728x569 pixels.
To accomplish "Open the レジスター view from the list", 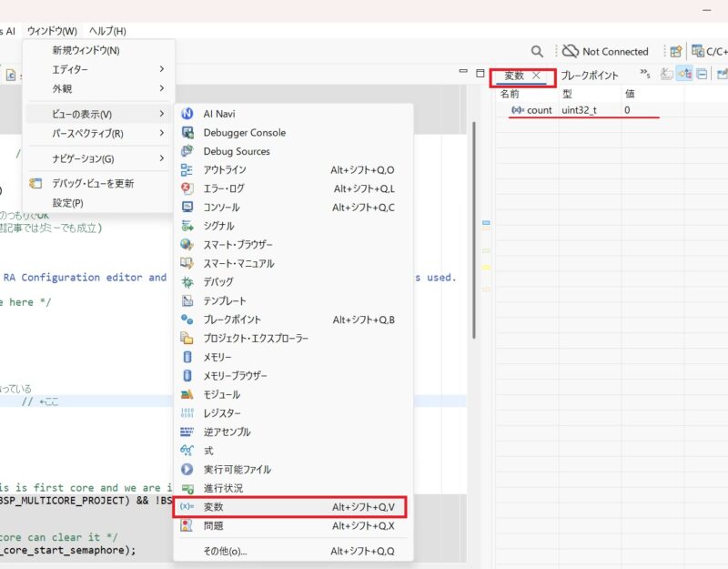I will [x=221, y=413].
